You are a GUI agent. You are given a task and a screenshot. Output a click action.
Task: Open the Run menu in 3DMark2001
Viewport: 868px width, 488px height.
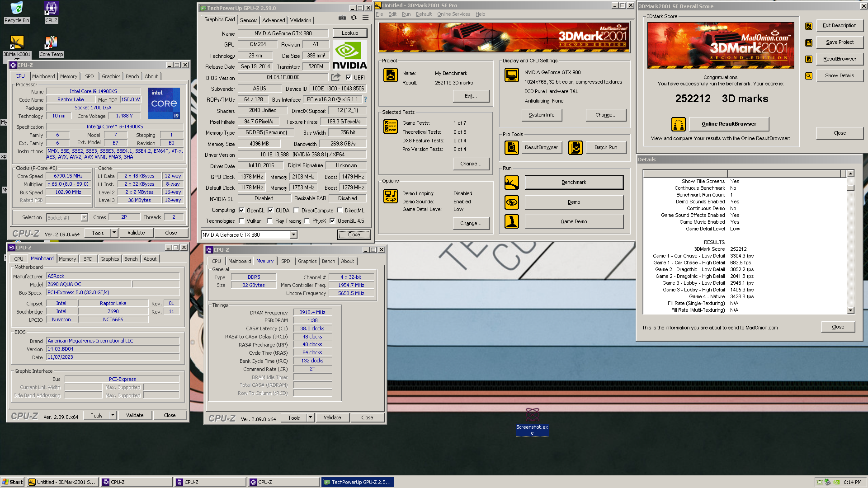click(x=406, y=14)
